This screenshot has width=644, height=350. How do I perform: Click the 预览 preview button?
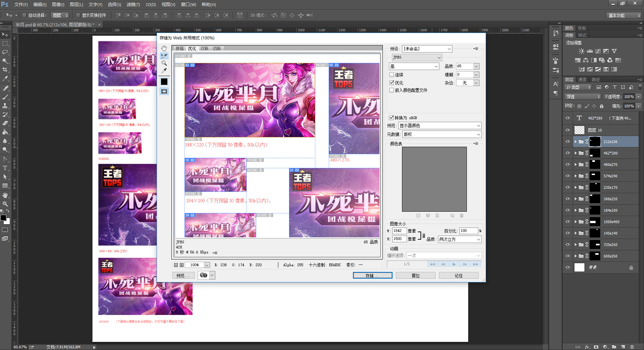tap(183, 275)
